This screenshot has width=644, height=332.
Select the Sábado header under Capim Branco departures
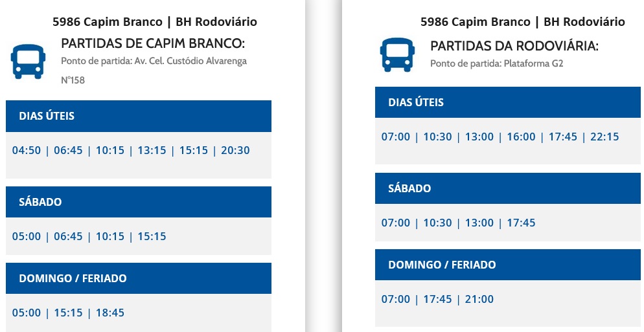139,202
